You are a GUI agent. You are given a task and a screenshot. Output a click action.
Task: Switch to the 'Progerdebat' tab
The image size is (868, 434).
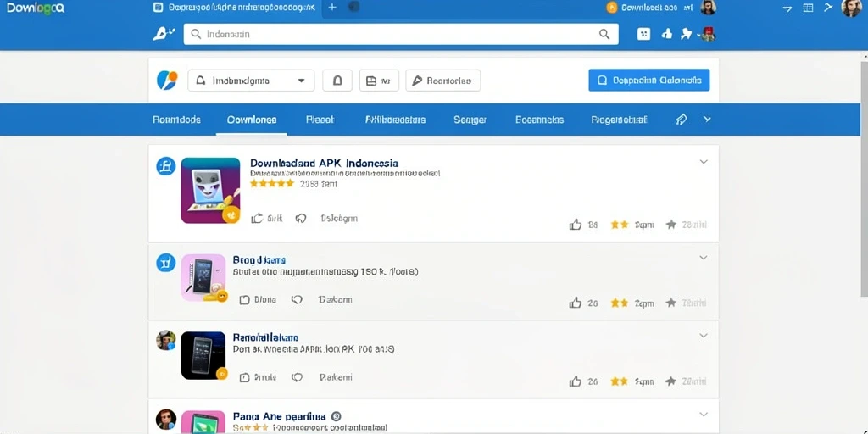619,120
